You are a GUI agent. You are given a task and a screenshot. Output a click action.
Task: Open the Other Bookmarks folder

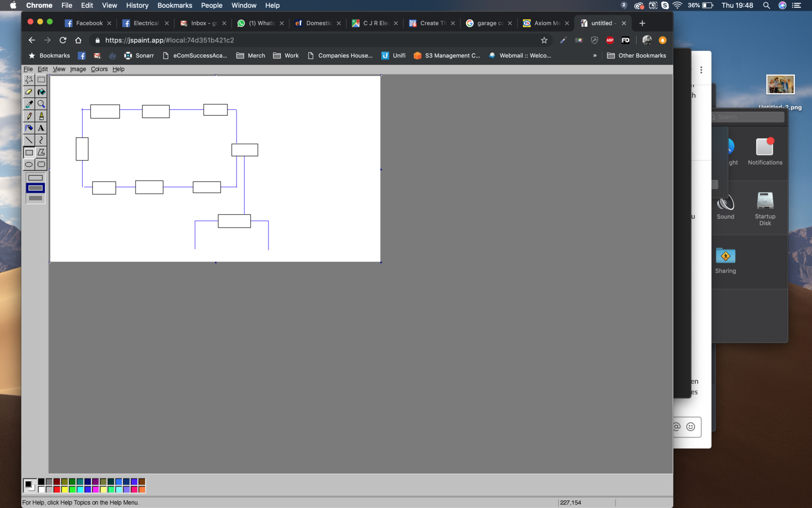636,55
